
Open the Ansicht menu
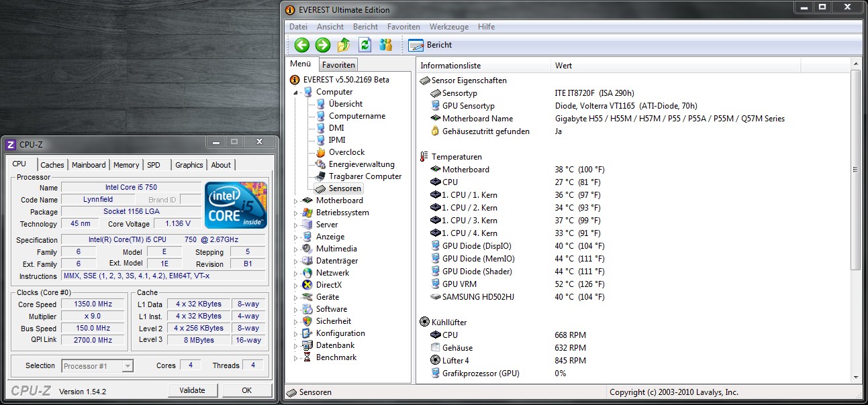point(330,27)
